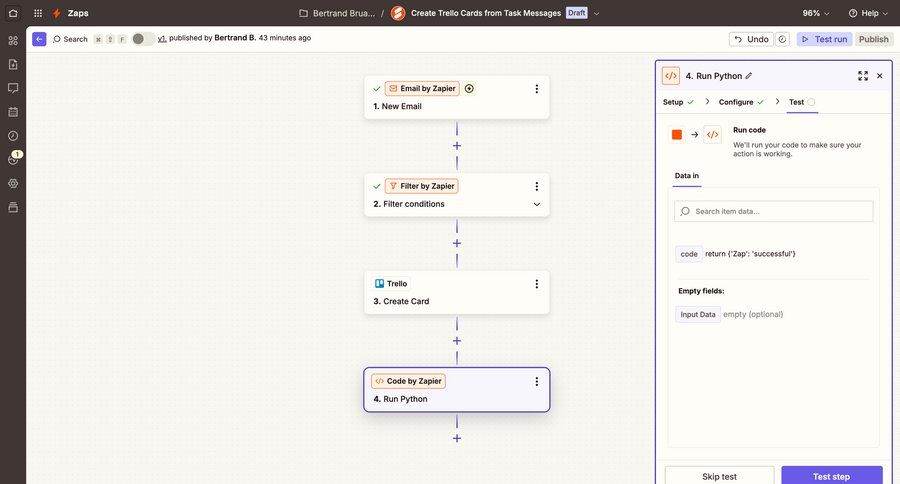
Task: Click the Skip test button
Action: tap(719, 476)
